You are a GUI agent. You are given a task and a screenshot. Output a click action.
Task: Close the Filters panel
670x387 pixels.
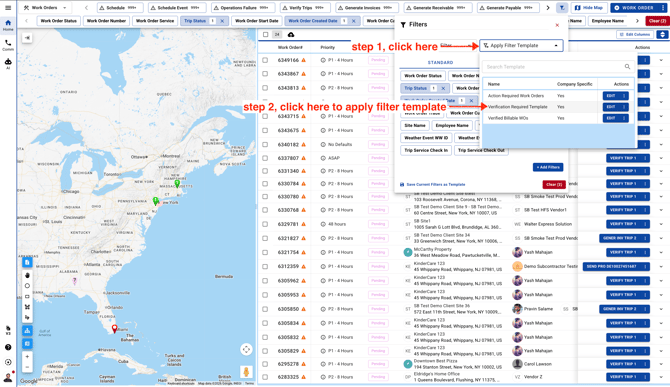click(557, 25)
